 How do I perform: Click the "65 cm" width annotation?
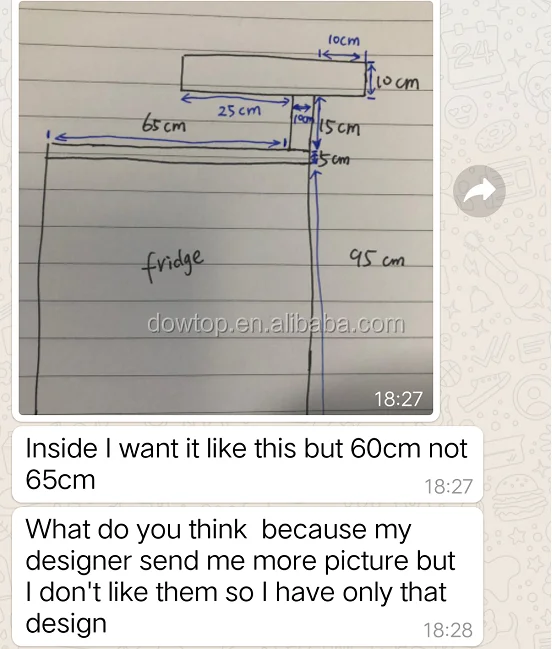(164, 124)
